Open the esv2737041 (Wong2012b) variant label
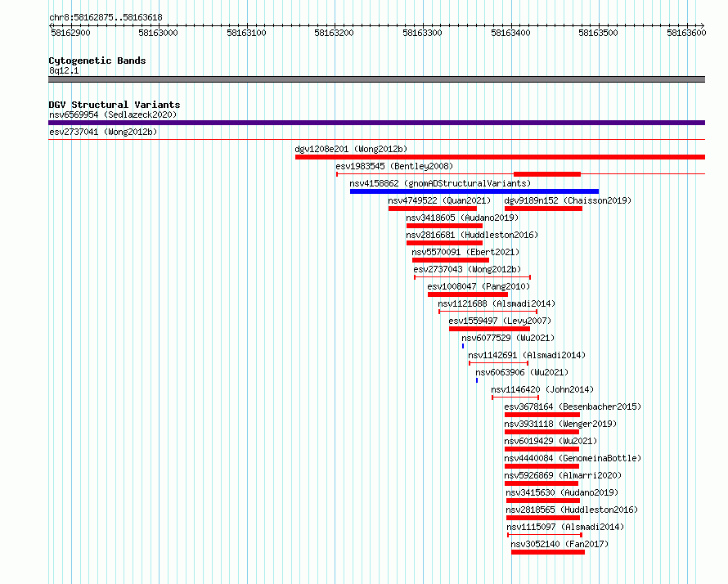Viewport: 728px width, 584px height. click(x=103, y=132)
